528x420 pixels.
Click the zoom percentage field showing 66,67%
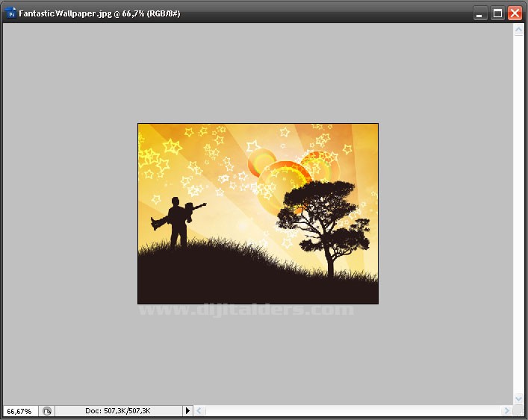(19, 411)
